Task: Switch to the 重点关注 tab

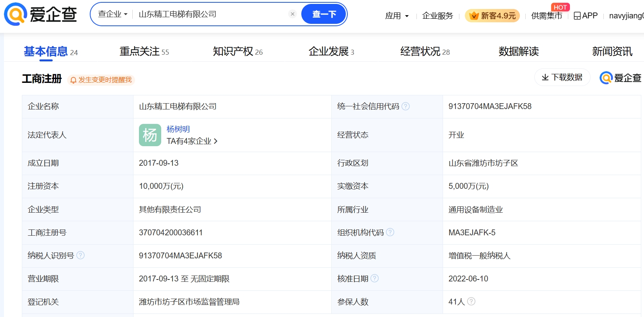Action: 144,52
